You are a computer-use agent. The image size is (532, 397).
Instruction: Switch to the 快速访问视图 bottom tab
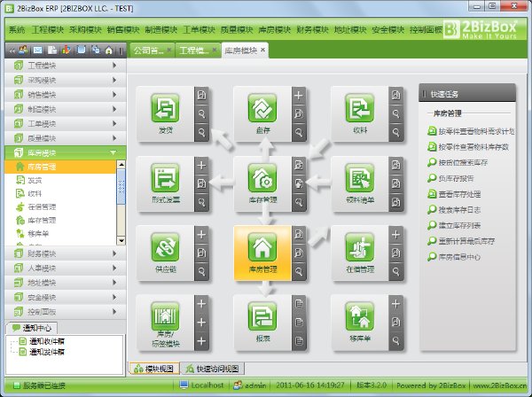[x=213, y=369]
